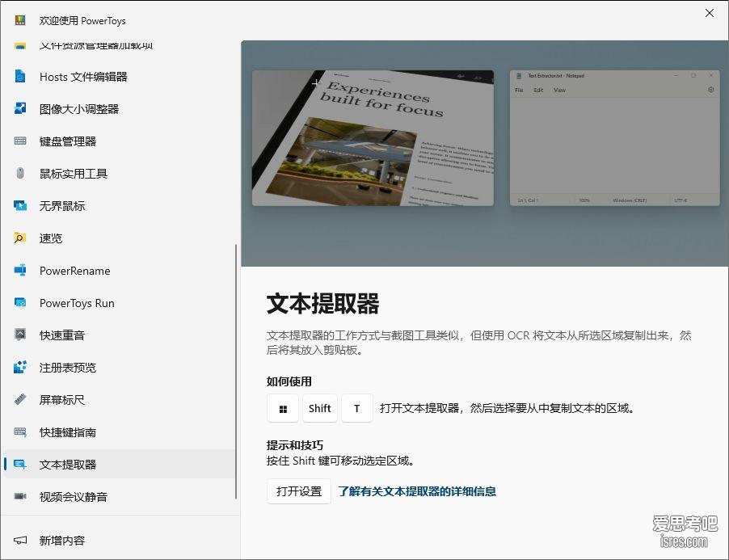Screen dimensions: 729x560
Task: Click the PowerToys Run icon
Action: coord(20,302)
